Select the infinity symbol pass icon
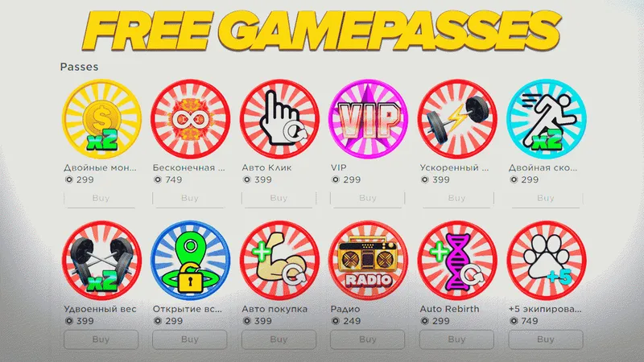This screenshot has height=362, width=644. tap(191, 119)
